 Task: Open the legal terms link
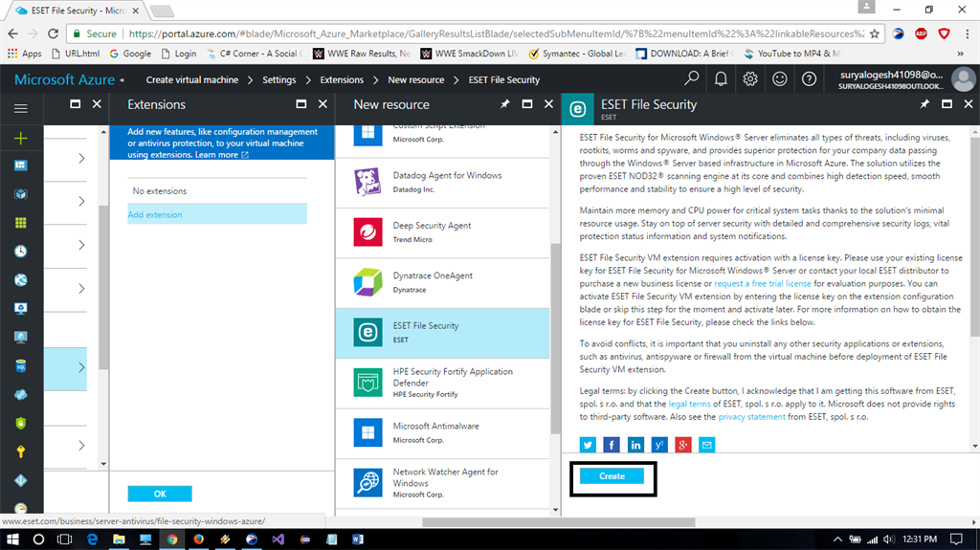click(x=689, y=404)
